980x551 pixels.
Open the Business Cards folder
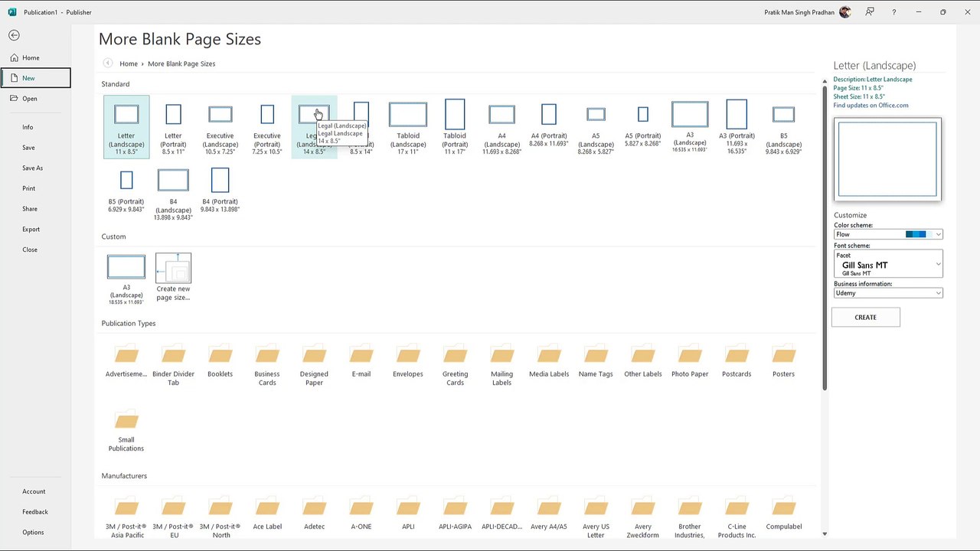pos(267,356)
